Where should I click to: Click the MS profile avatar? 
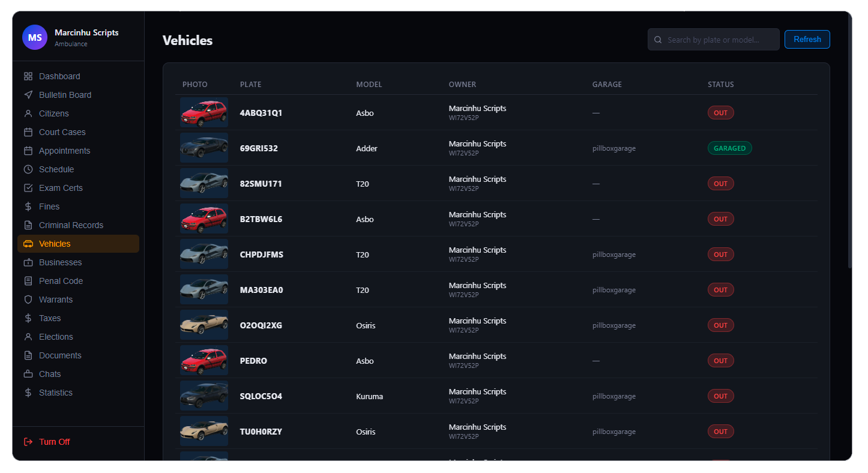coord(35,37)
